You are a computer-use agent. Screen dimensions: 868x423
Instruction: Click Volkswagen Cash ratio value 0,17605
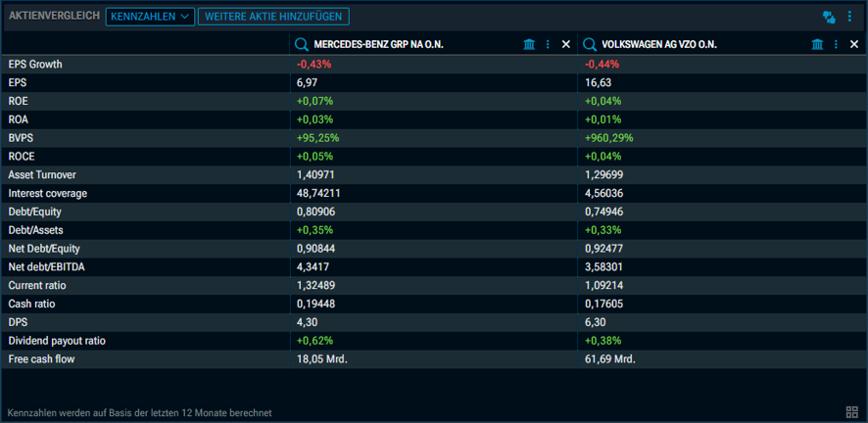(x=603, y=305)
